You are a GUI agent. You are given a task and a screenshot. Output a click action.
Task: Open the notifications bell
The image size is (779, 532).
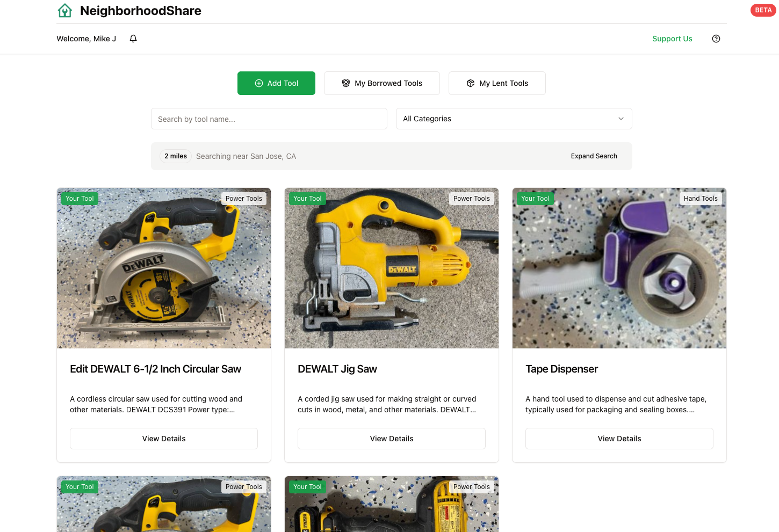133,39
